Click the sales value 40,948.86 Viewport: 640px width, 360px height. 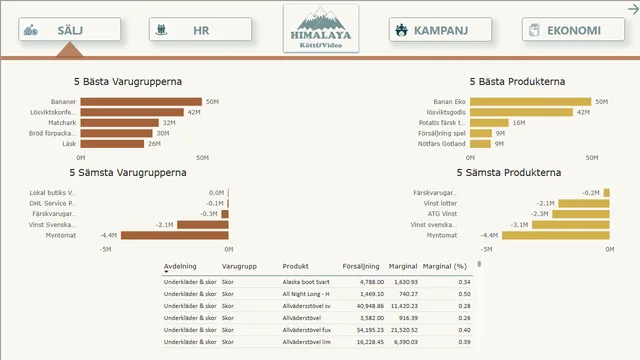coord(370,306)
